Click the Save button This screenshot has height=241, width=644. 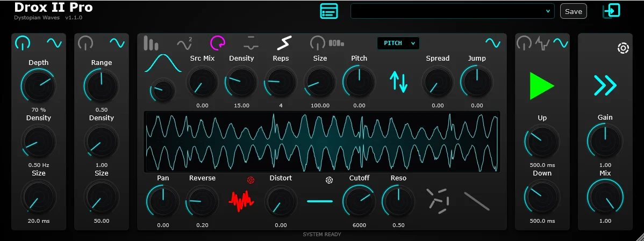(x=574, y=11)
